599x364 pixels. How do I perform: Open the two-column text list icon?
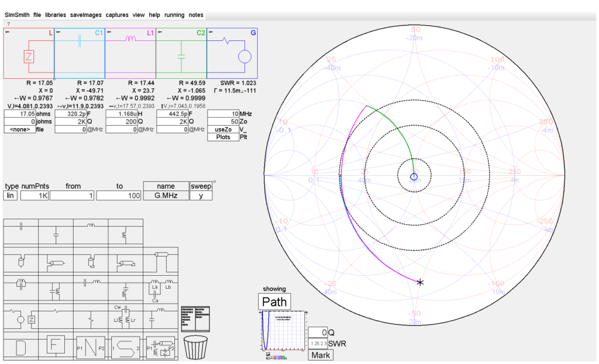click(195, 319)
